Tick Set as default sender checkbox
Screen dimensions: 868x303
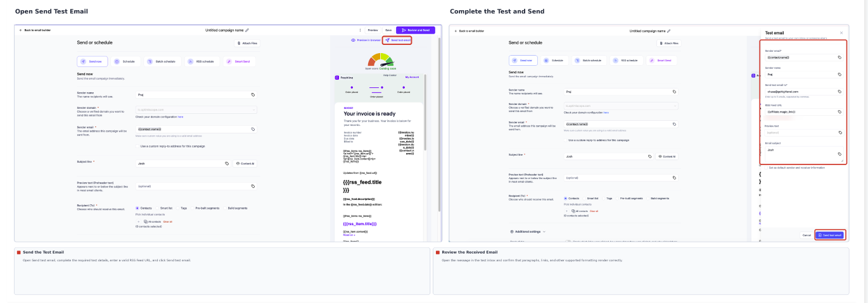pos(767,168)
